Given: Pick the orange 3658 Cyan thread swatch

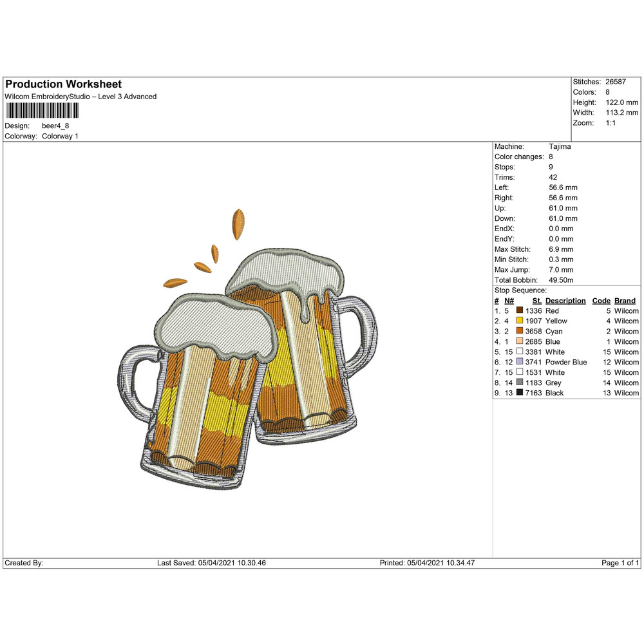Looking at the screenshot, I should (x=519, y=332).
